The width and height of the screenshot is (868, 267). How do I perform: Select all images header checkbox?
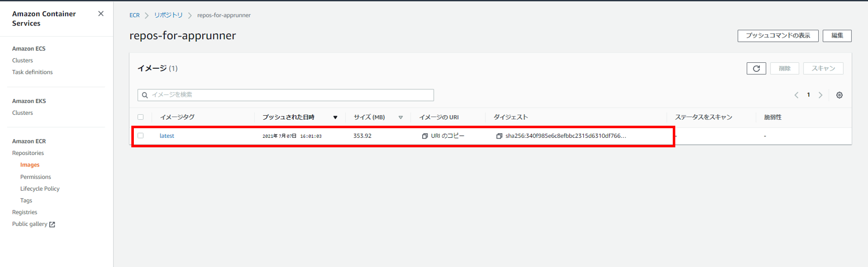pyautogui.click(x=140, y=117)
